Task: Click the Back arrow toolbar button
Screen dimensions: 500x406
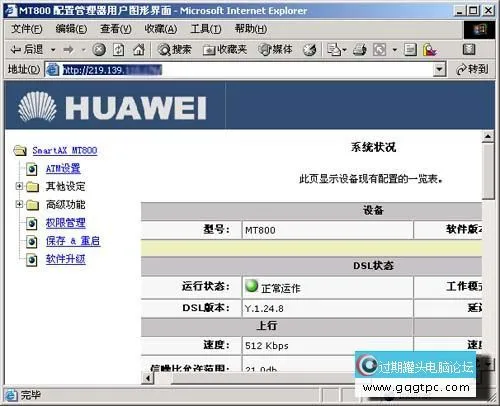Action: pyautogui.click(x=27, y=50)
